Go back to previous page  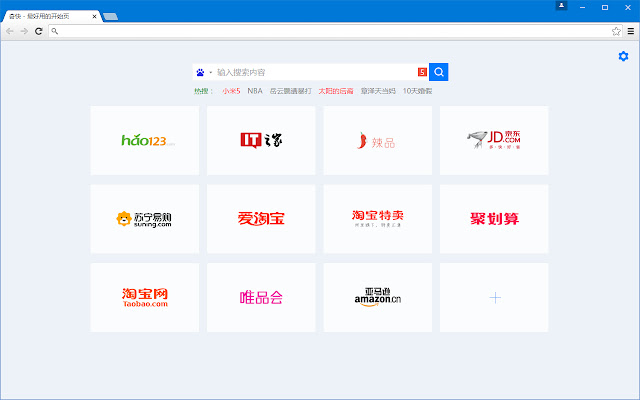[x=10, y=31]
